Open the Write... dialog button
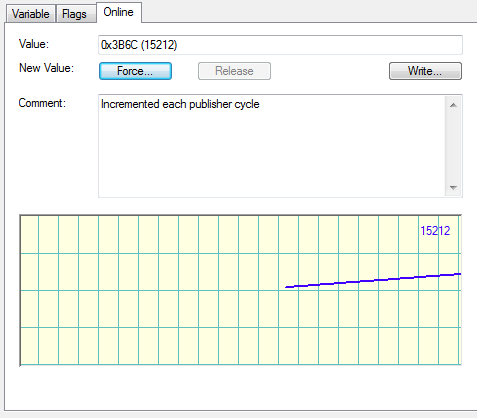 click(425, 71)
